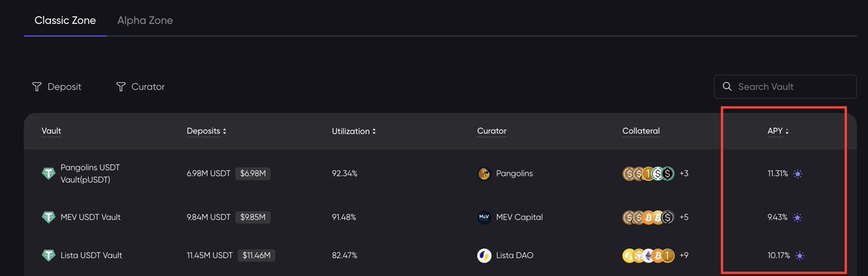
Task: Click the Vault column header
Action: (51, 131)
